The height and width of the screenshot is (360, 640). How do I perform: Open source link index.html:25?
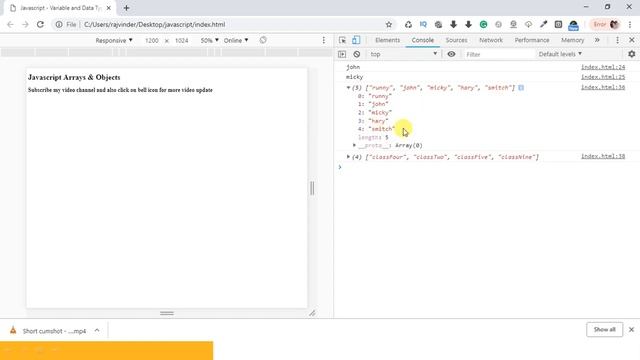coord(603,77)
